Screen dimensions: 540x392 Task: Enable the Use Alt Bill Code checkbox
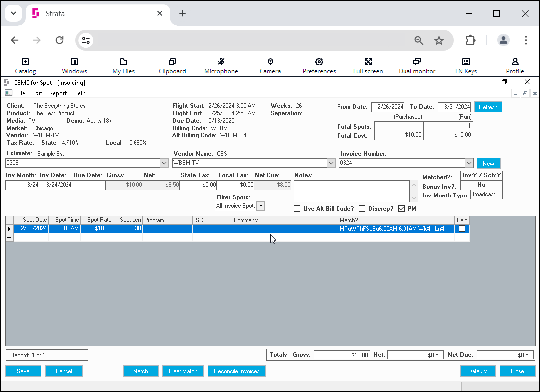(297, 209)
